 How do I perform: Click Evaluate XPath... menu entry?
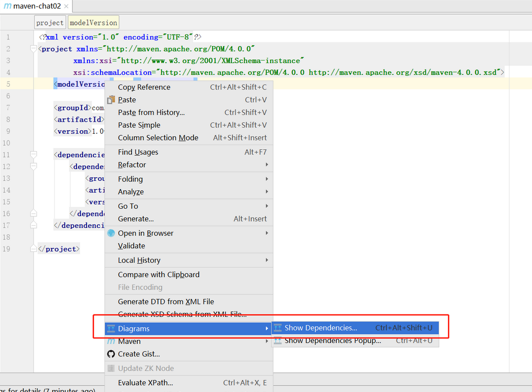145,383
